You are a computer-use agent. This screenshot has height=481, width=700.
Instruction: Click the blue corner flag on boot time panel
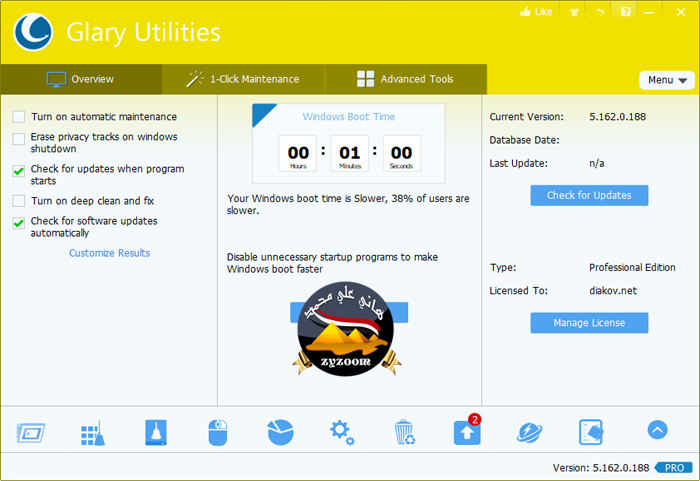click(x=261, y=112)
